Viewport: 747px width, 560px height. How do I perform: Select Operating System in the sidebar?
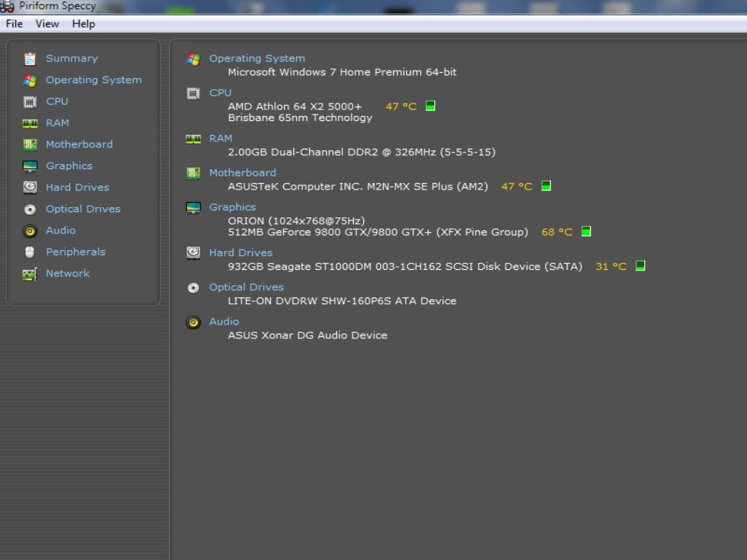93,80
